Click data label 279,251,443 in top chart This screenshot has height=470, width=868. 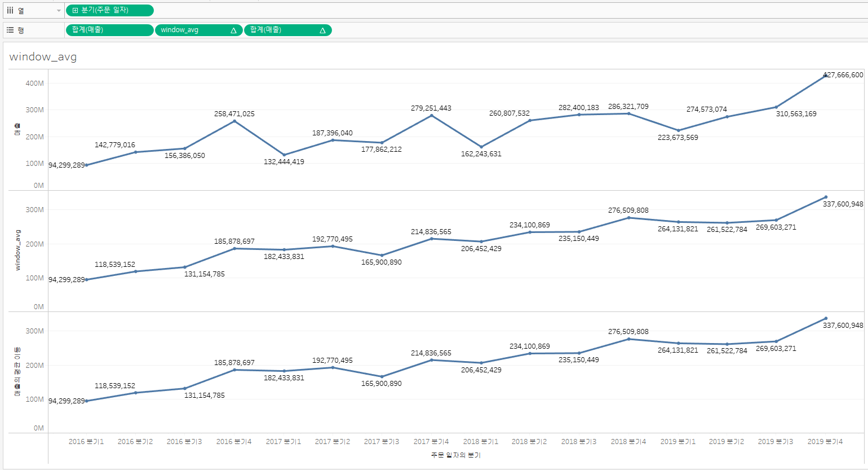(x=431, y=108)
